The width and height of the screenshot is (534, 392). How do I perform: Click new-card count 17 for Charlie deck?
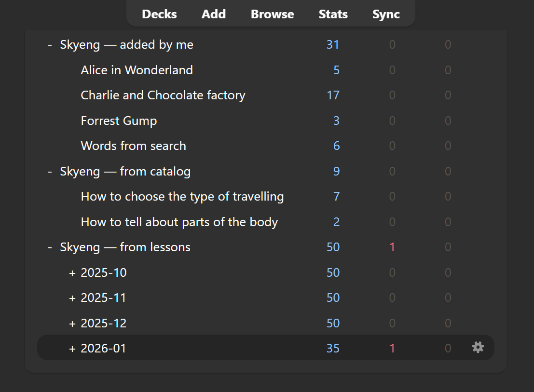[333, 95]
